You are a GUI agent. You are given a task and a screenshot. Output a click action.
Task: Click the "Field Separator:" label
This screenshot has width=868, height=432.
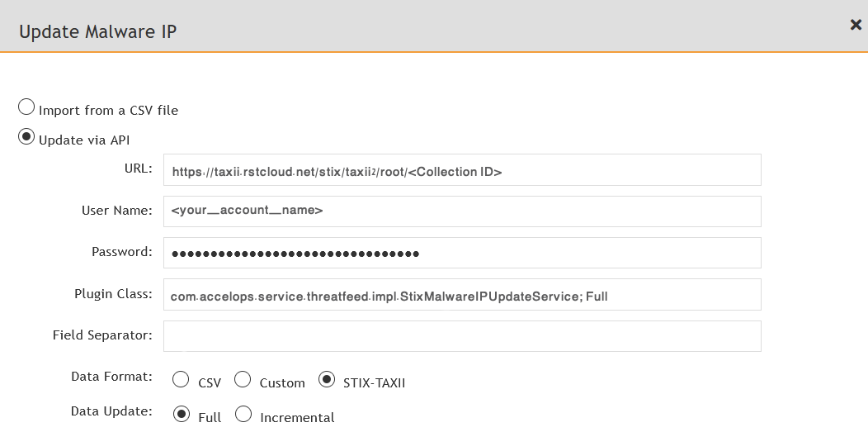point(102,335)
